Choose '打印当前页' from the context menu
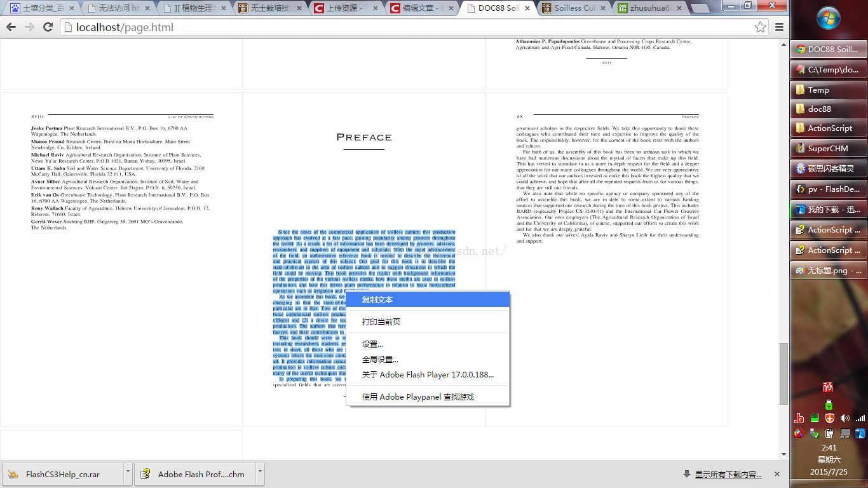The width and height of the screenshot is (868, 488). 428,322
